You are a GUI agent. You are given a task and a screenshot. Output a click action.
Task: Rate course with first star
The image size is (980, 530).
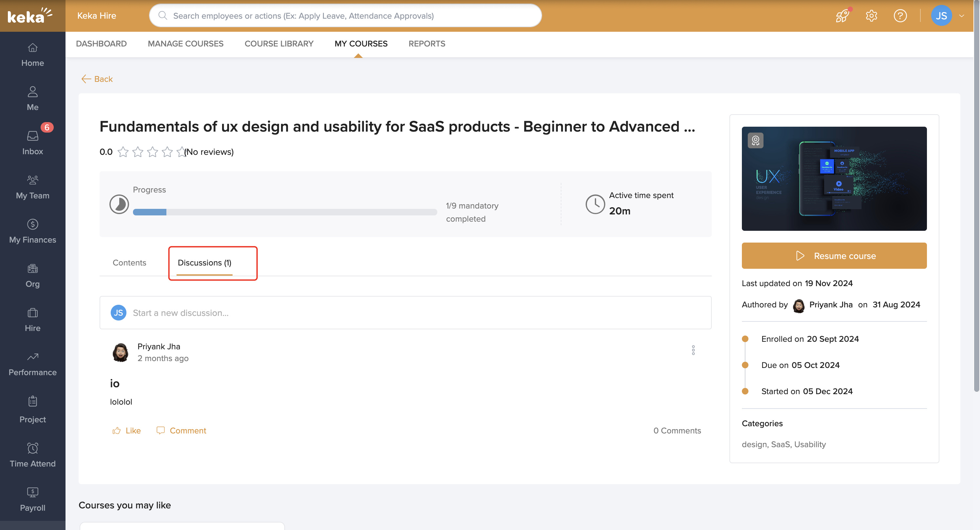[x=123, y=152]
